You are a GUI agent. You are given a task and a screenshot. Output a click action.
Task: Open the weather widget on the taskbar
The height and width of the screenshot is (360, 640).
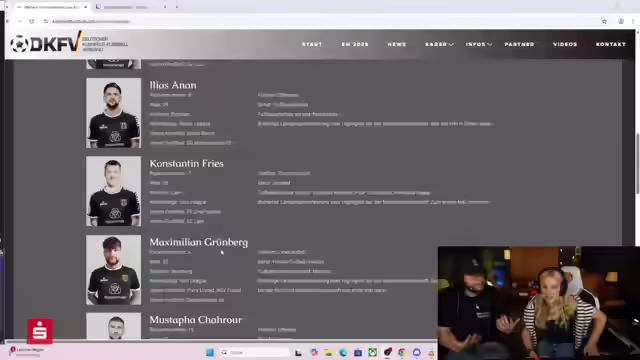point(27,351)
